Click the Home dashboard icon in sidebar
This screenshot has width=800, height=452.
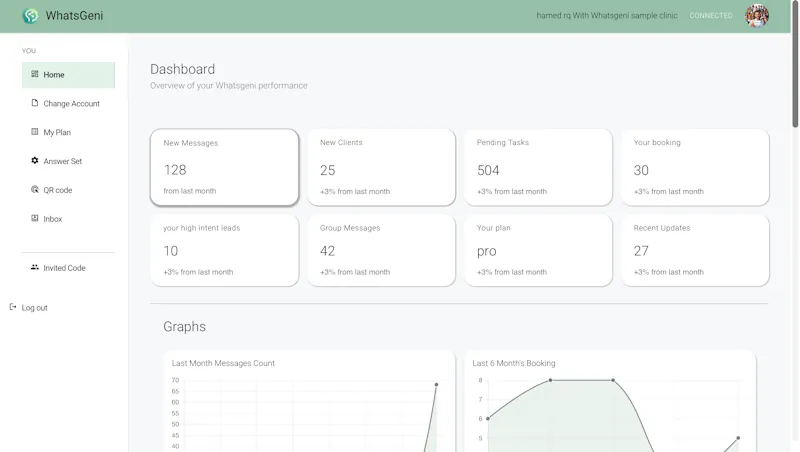35,74
